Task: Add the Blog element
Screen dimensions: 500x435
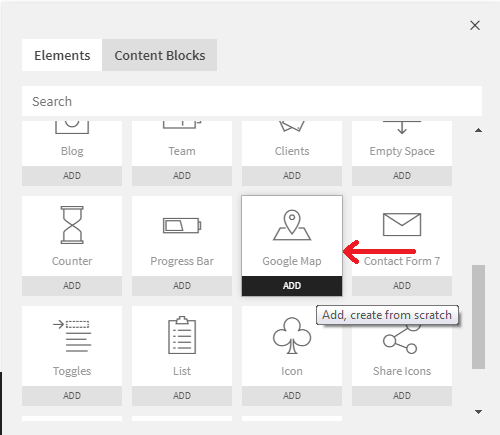Action: click(x=72, y=176)
